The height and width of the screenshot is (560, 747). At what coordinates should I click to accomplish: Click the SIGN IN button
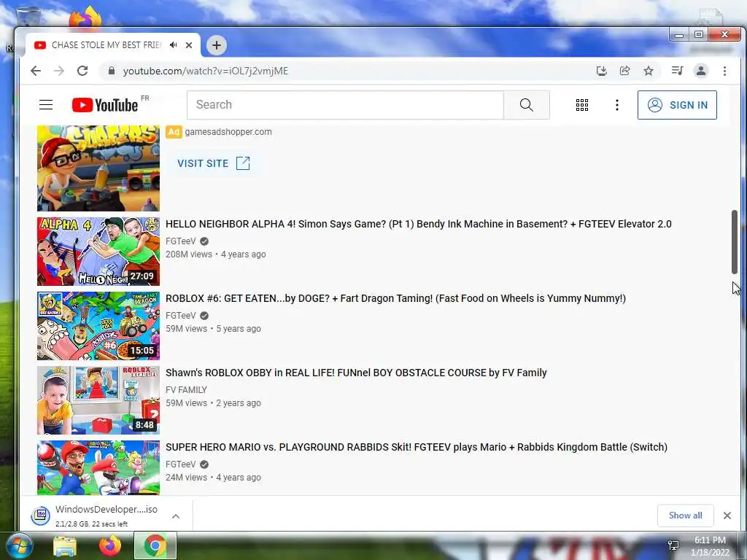(677, 105)
